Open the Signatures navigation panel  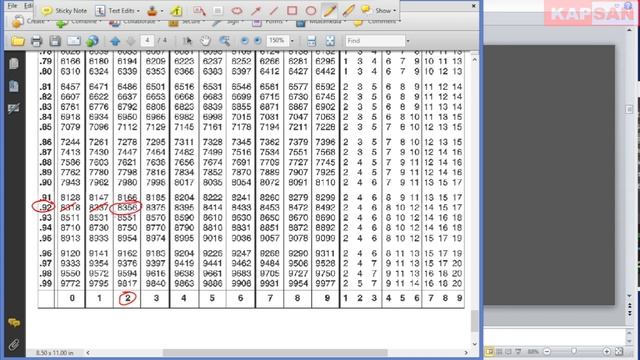coord(14,108)
